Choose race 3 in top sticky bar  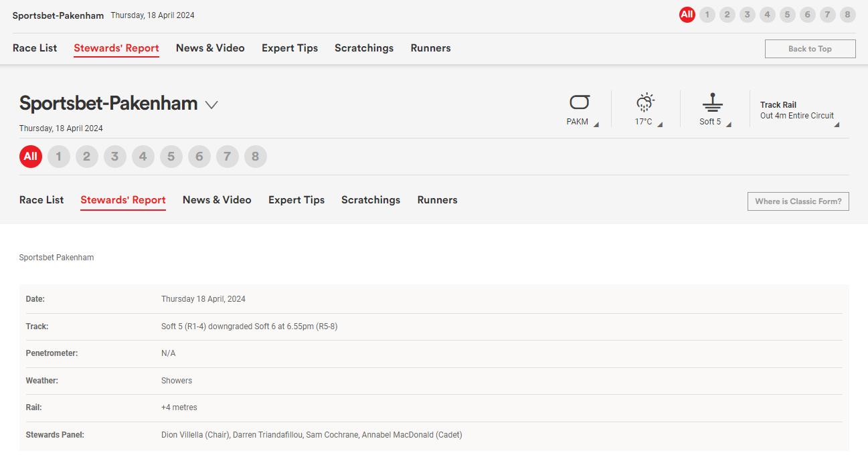(x=748, y=15)
